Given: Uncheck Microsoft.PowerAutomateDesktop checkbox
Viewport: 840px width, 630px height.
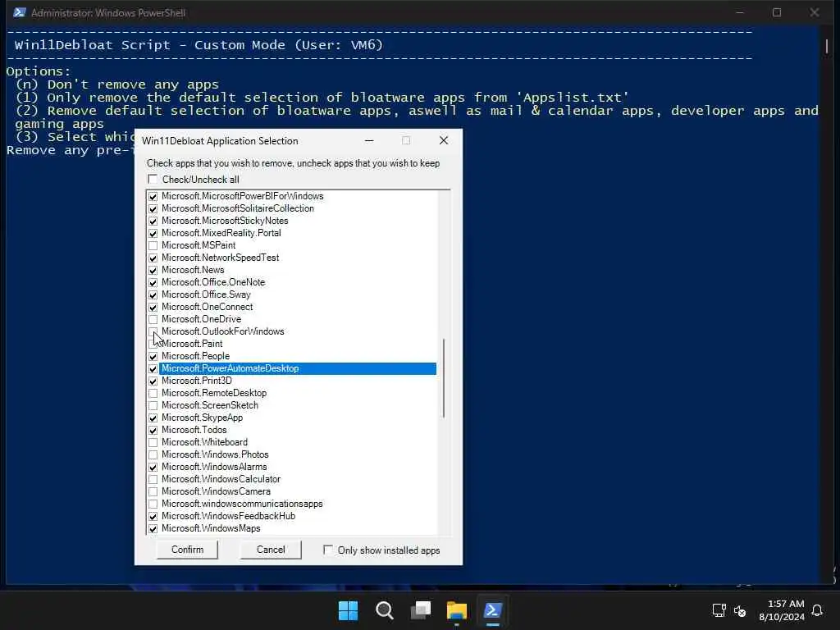Looking at the screenshot, I should pos(153,369).
